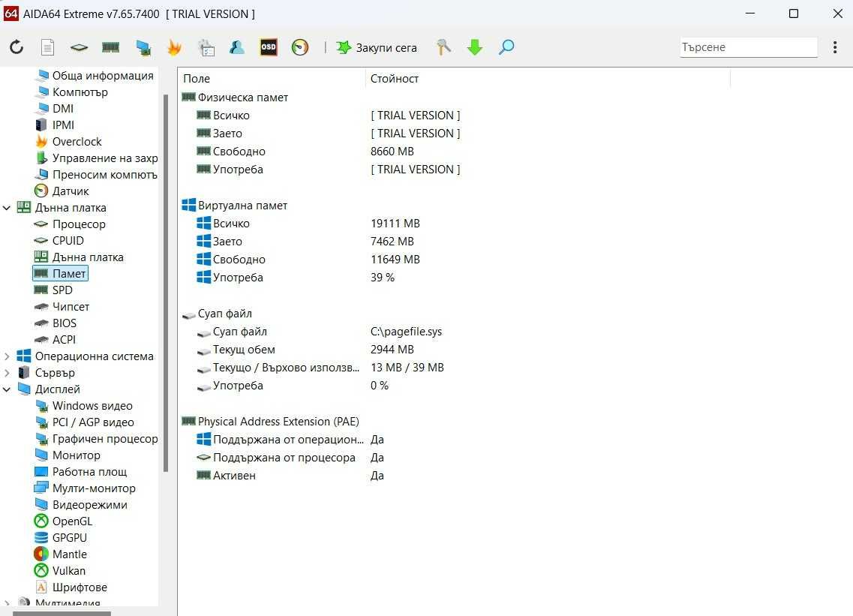This screenshot has height=616, width=853.
Task: Click the C:\pagefile.sys value
Action: [407, 332]
